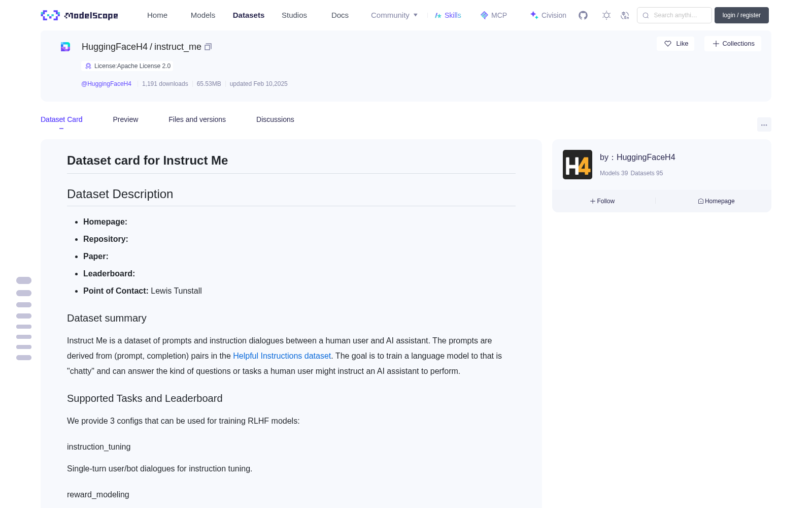This screenshot has height=508, width=812.
Task: Open the three-dots more options menu
Action: (x=764, y=125)
